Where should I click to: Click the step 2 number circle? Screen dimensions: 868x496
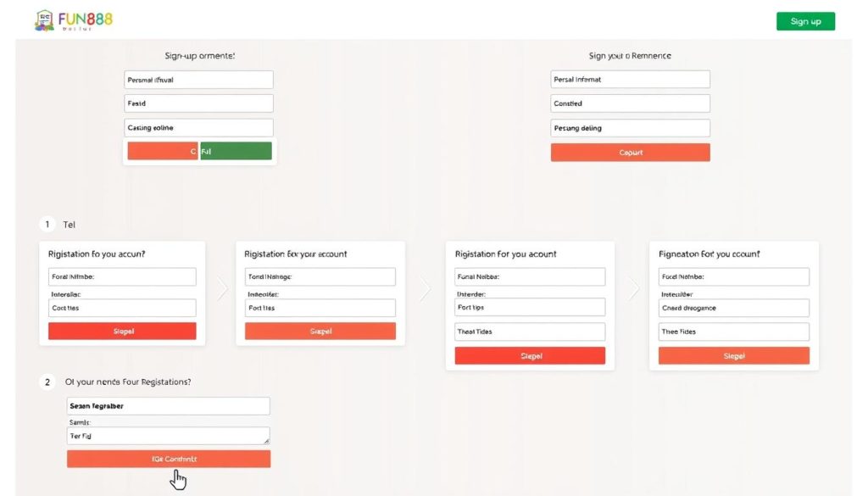click(x=47, y=382)
